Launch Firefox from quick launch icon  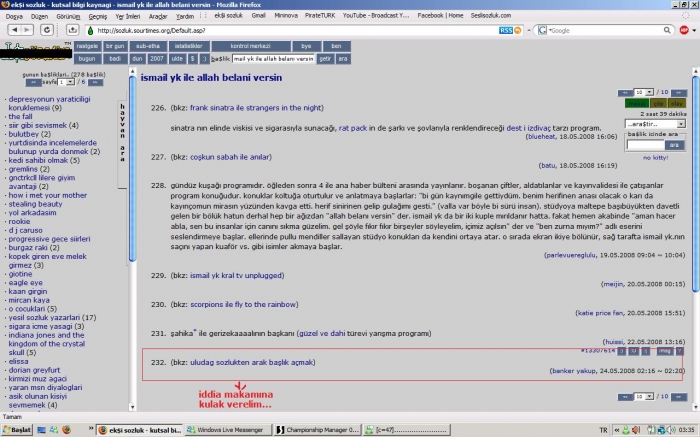coord(67,430)
